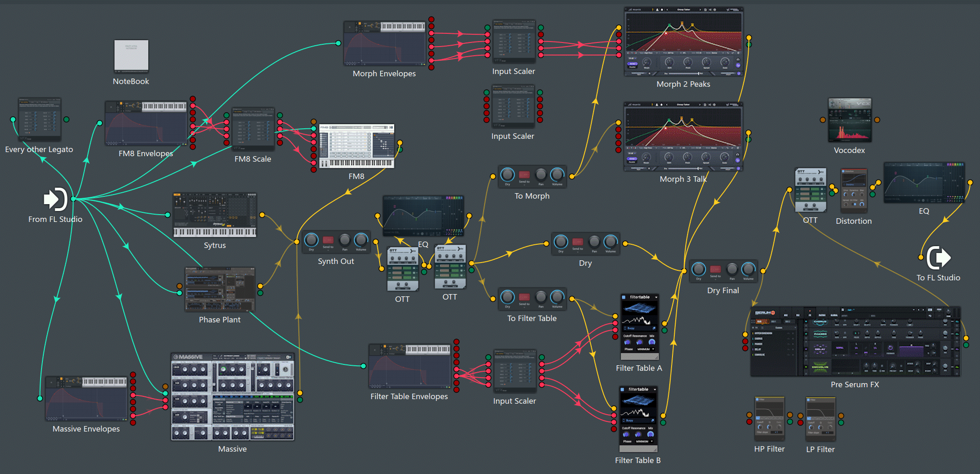Open the Sytrus synth node
This screenshot has height=474, width=980.
215,215
